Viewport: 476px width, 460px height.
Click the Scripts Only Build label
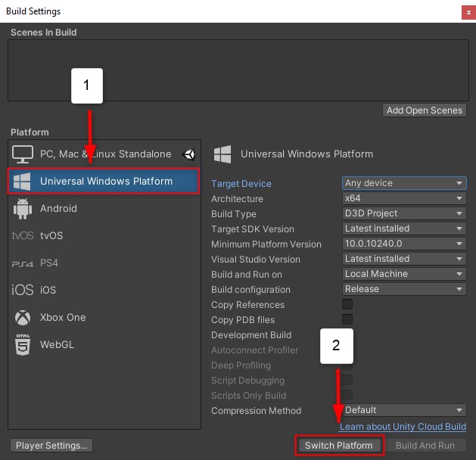pos(249,396)
